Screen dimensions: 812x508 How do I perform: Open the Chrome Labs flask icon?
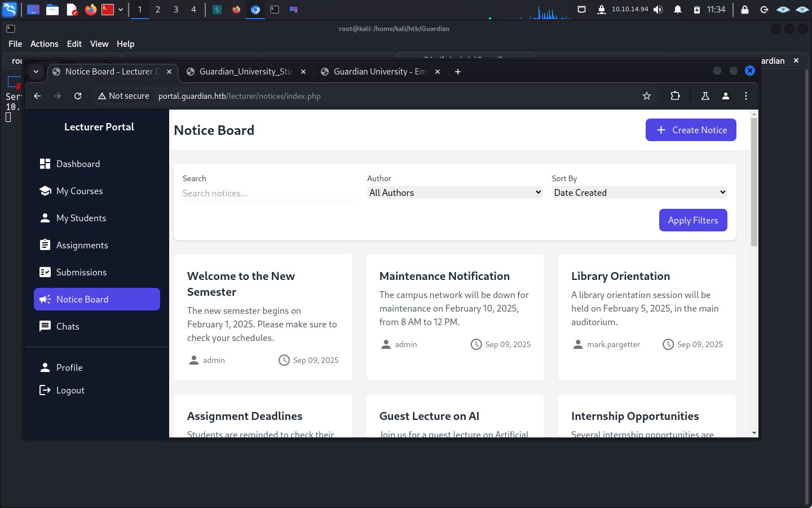coord(705,96)
